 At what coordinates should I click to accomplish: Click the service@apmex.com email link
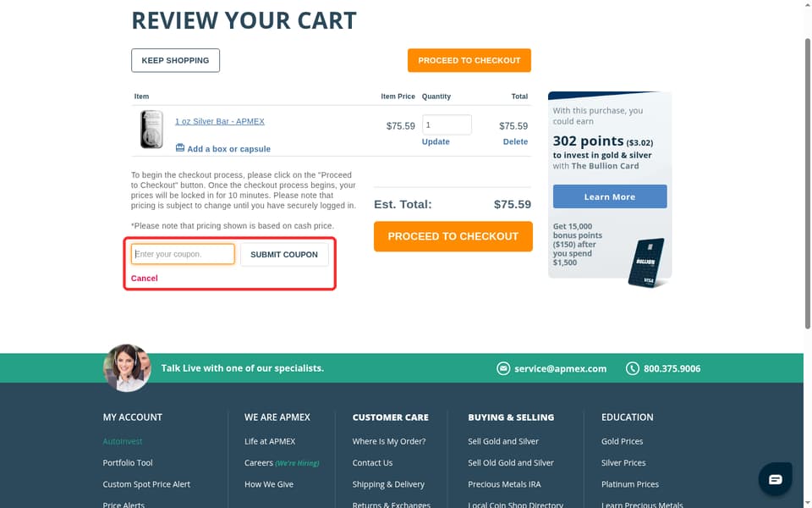[560, 368]
